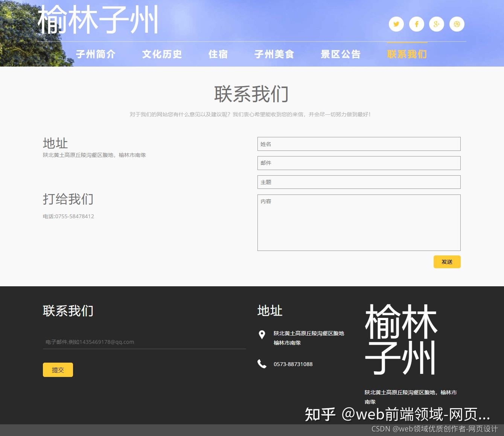Viewport: 504px width, 436px height.
Task: Switch to the 子州美食 tab
Action: click(x=274, y=54)
